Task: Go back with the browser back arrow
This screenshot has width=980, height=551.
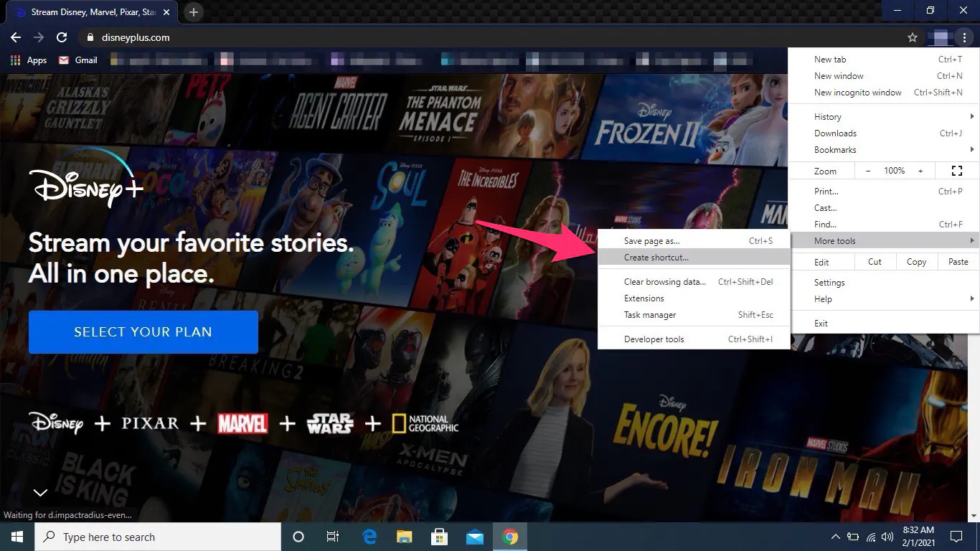Action: tap(16, 37)
